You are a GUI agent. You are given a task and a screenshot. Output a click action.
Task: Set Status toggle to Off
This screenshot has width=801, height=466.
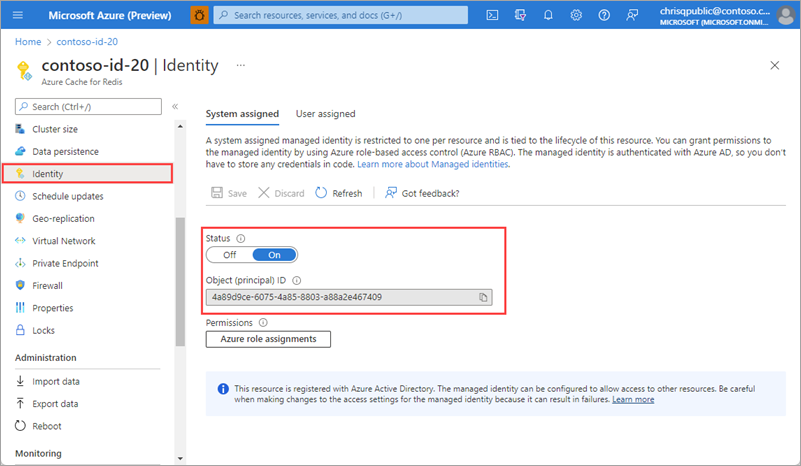coord(229,254)
